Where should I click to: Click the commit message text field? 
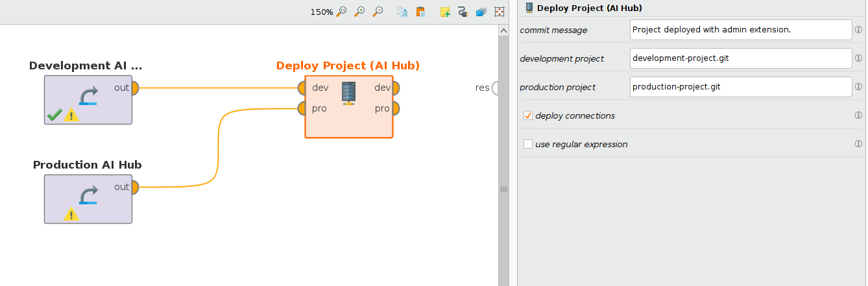[x=740, y=30]
